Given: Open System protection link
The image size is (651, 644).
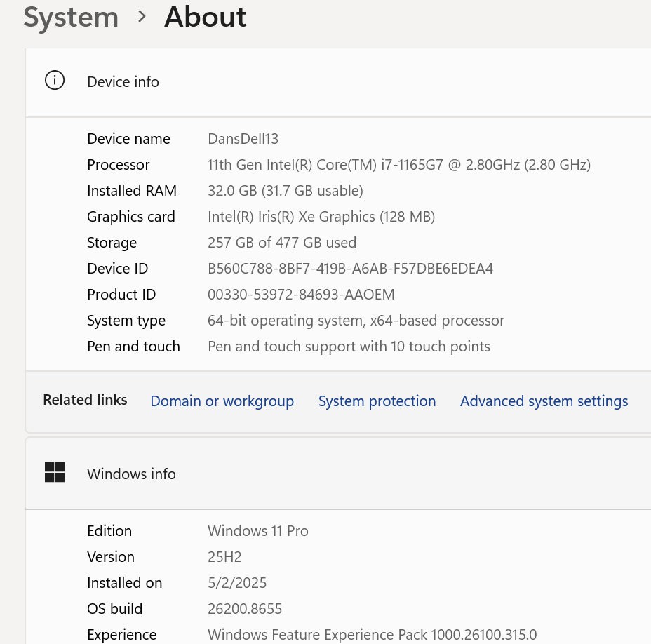Looking at the screenshot, I should coord(377,401).
